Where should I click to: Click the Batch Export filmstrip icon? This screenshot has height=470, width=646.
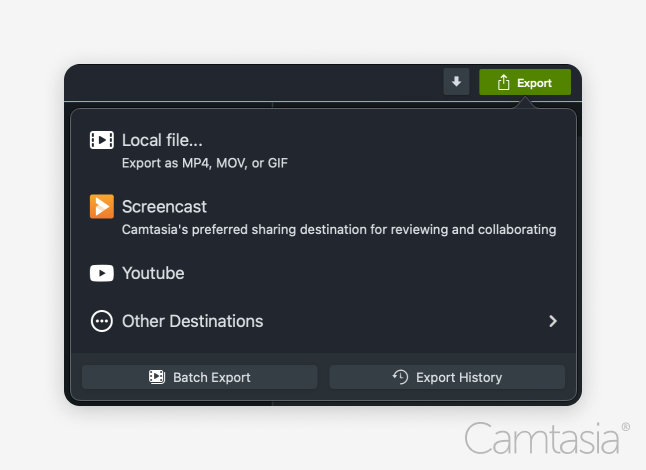point(157,377)
